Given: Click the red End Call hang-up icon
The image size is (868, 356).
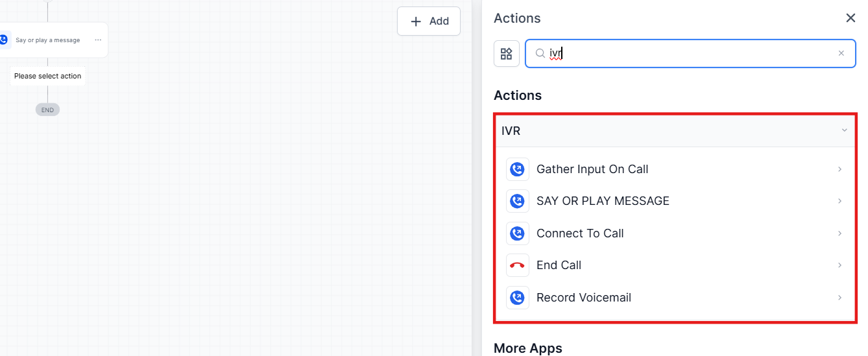Looking at the screenshot, I should pos(517,265).
